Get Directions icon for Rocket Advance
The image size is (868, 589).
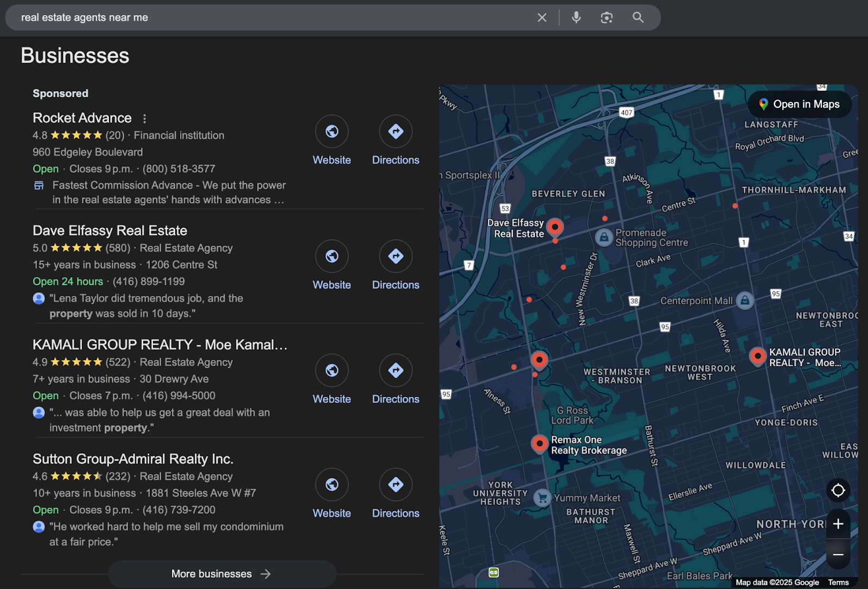pos(396,131)
